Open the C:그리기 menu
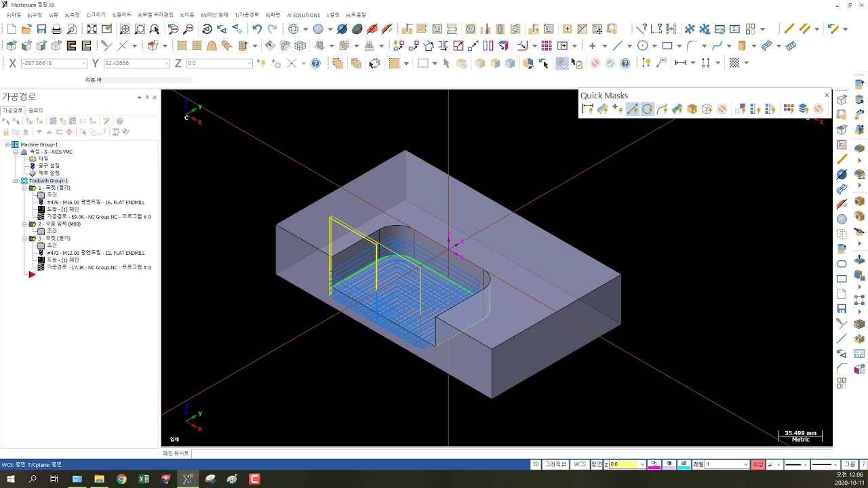Image resolution: width=868 pixels, height=488 pixels. (x=96, y=15)
